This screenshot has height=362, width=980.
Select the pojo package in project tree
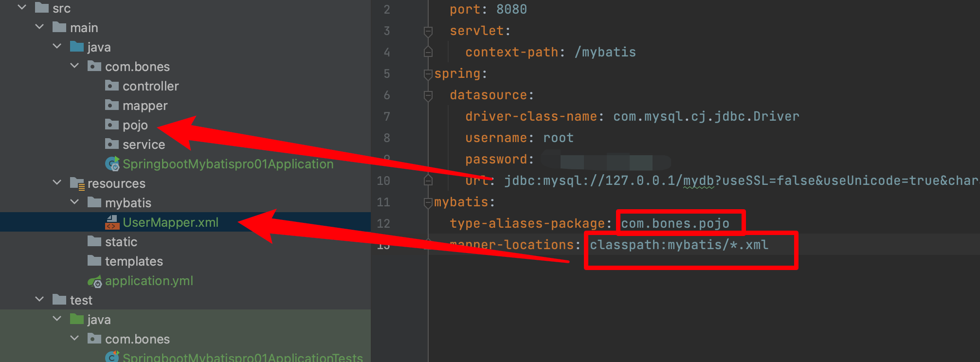(x=135, y=126)
